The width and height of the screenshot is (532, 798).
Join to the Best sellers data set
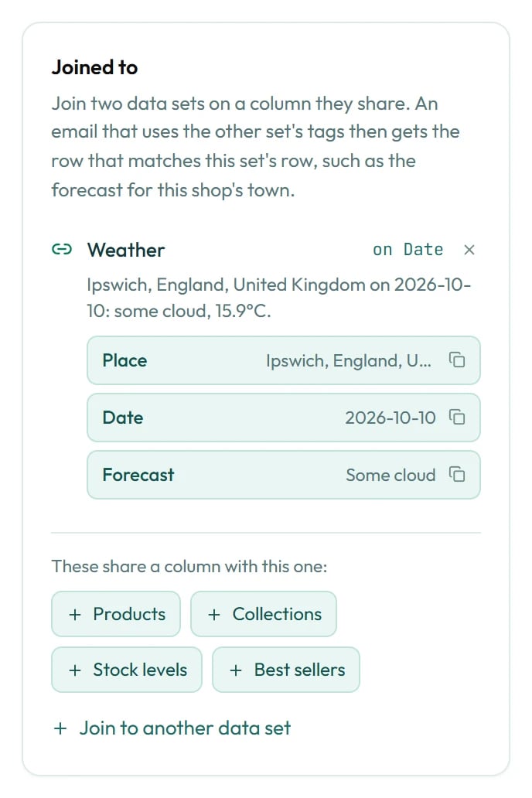click(x=286, y=670)
